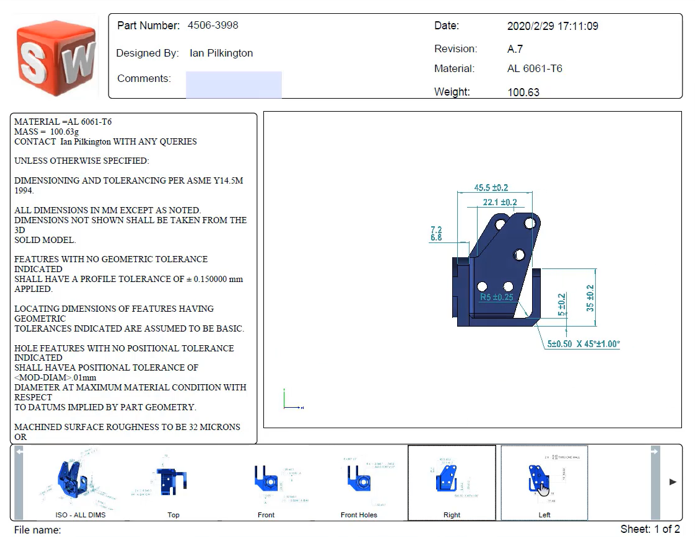The width and height of the screenshot is (695, 537).
Task: Click the coordinate axis triad icon
Action: (x=293, y=399)
